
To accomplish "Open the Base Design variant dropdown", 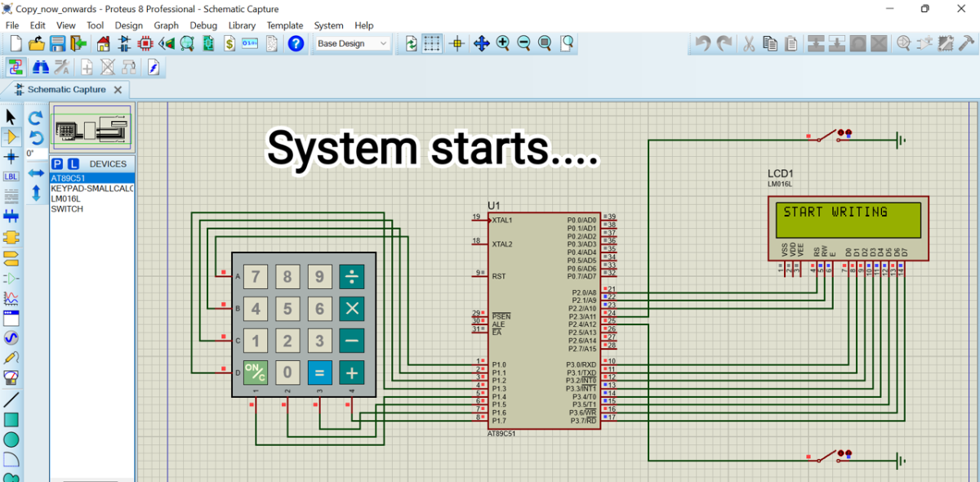I will coord(353,43).
